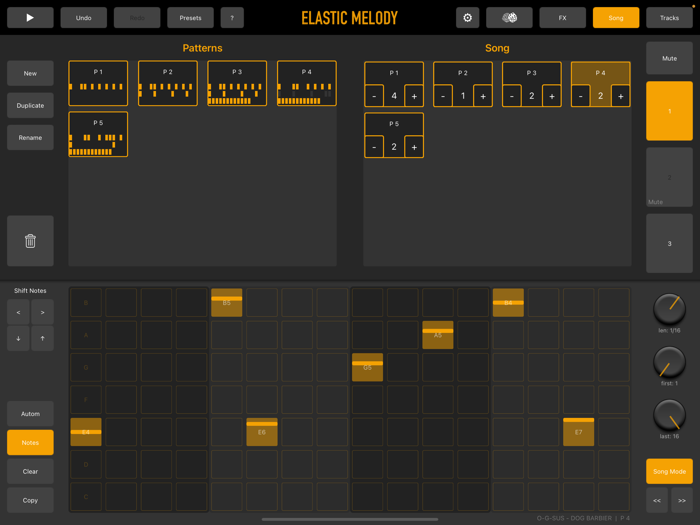Toggle the G5 note cell
Screen dimensions: 700x525
click(367, 367)
